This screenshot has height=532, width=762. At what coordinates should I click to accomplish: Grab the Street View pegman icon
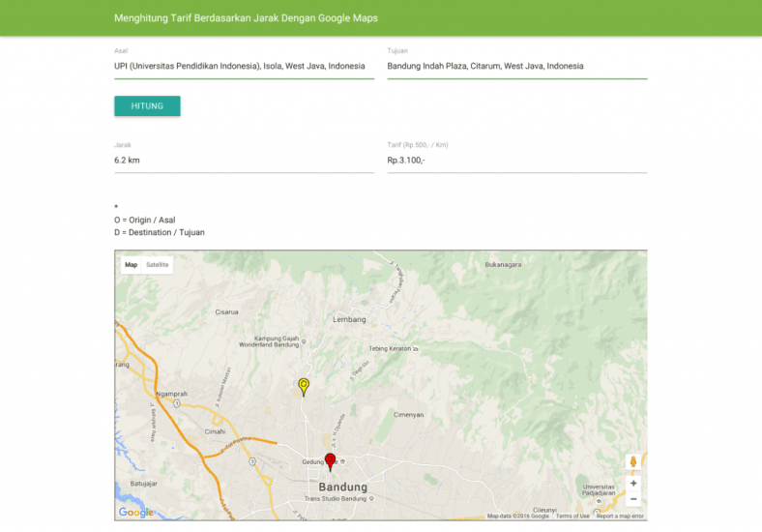tap(633, 461)
